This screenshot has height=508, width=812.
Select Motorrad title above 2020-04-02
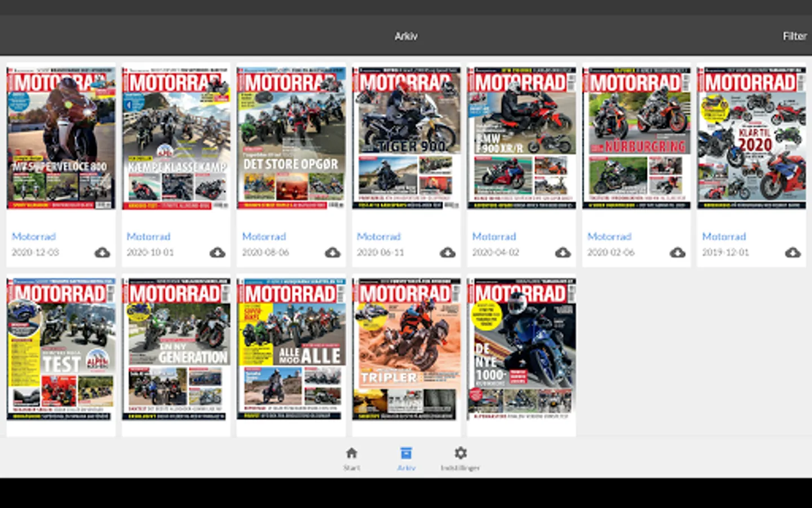point(494,237)
